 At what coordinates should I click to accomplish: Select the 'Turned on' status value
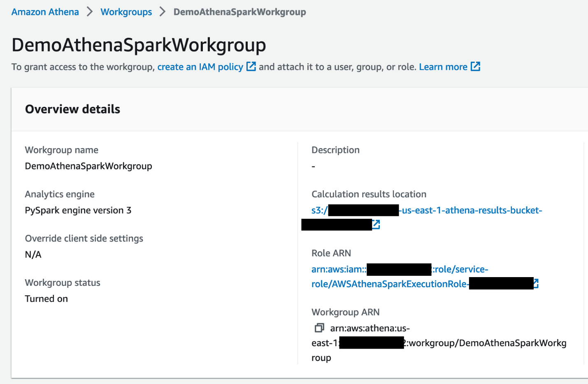point(46,299)
